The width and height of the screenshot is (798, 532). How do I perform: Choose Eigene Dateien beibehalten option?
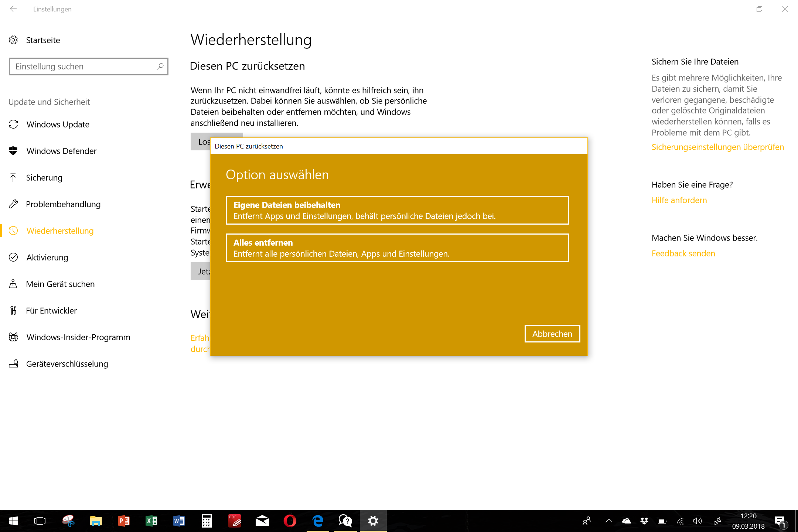[x=397, y=210]
